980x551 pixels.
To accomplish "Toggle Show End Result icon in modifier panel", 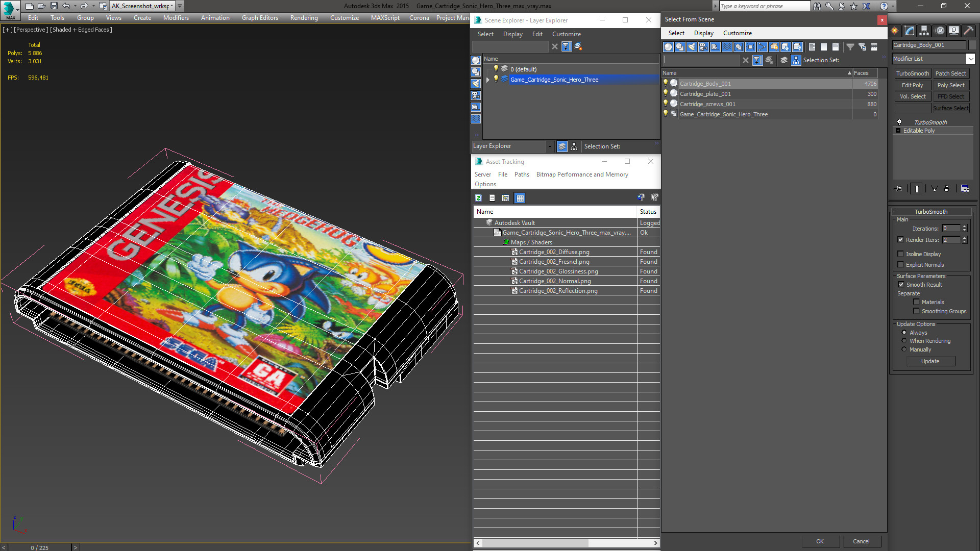I will click(x=917, y=189).
